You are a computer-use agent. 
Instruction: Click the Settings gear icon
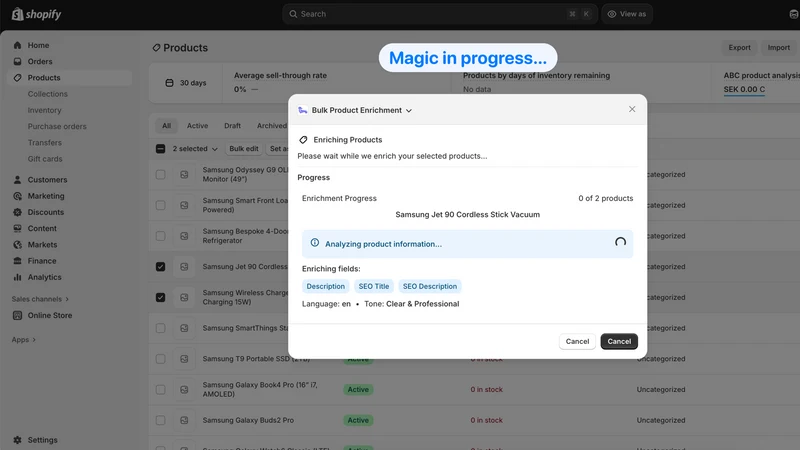(17, 440)
